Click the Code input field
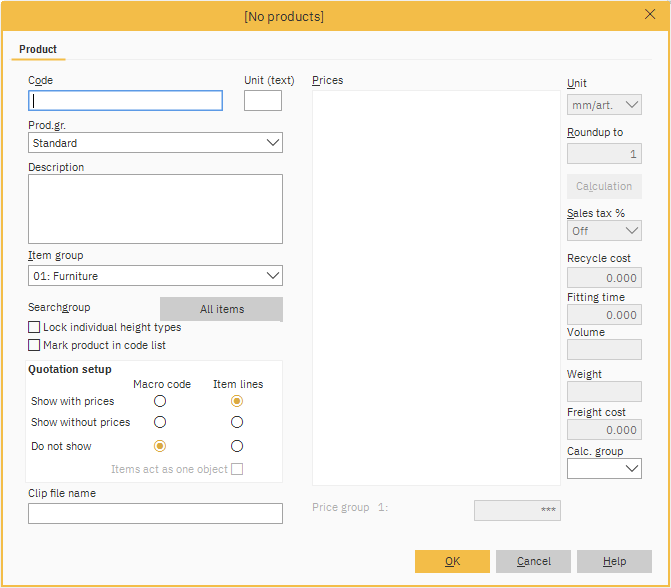The width and height of the screenshot is (671, 588). 125,100
